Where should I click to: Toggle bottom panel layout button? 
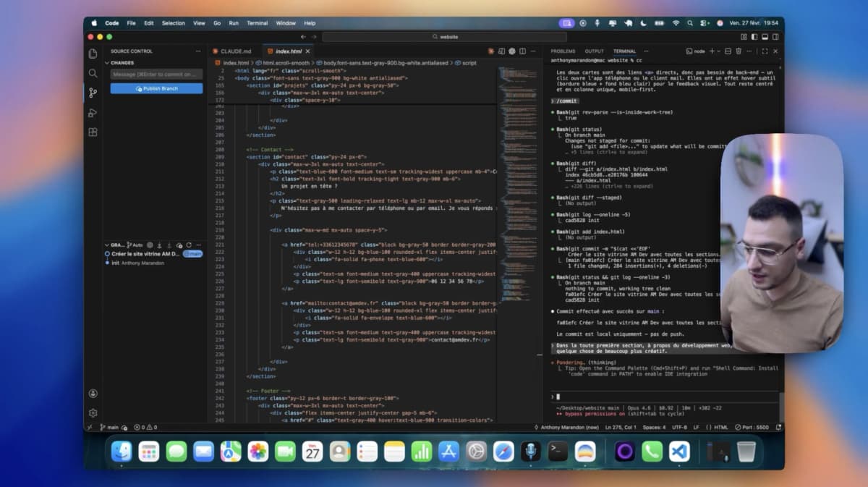pos(763,37)
